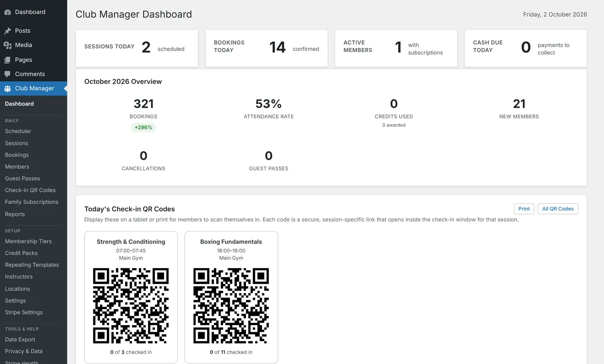Click the Posts pushpin icon
The width and height of the screenshot is (604, 364).
pyautogui.click(x=7, y=31)
